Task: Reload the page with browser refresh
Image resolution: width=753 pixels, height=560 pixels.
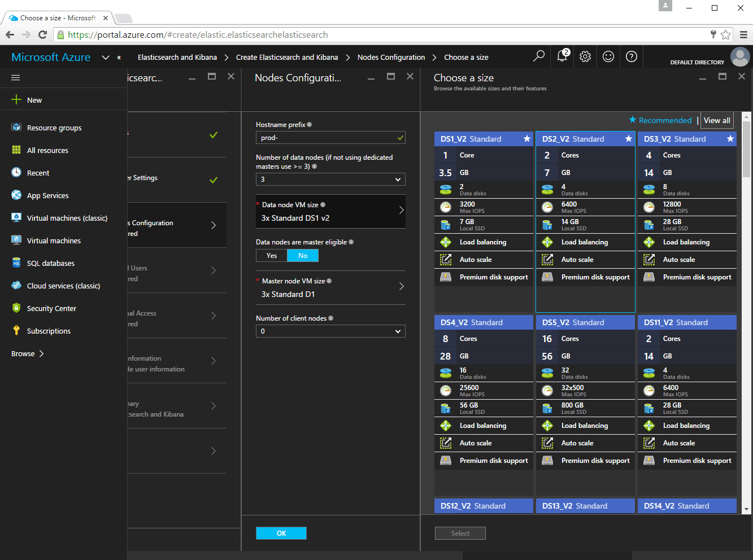Action: (42, 34)
